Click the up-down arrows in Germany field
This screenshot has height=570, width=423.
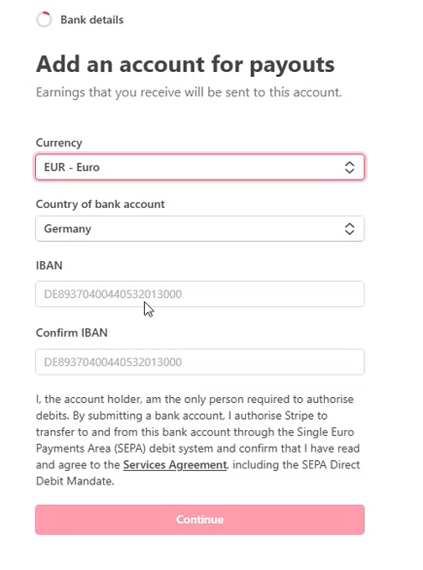[x=349, y=229]
